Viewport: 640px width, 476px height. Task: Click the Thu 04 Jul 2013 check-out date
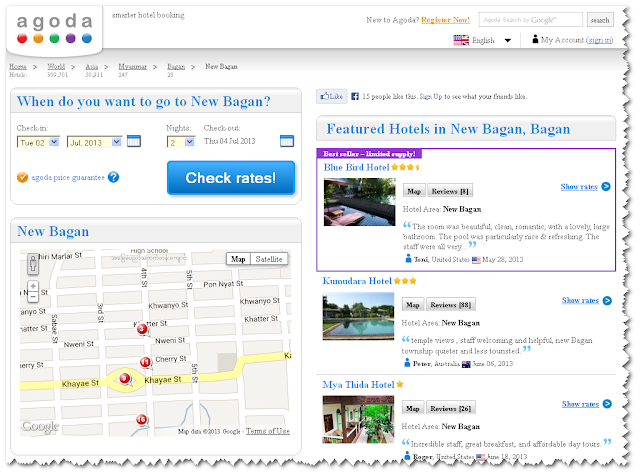(x=229, y=141)
